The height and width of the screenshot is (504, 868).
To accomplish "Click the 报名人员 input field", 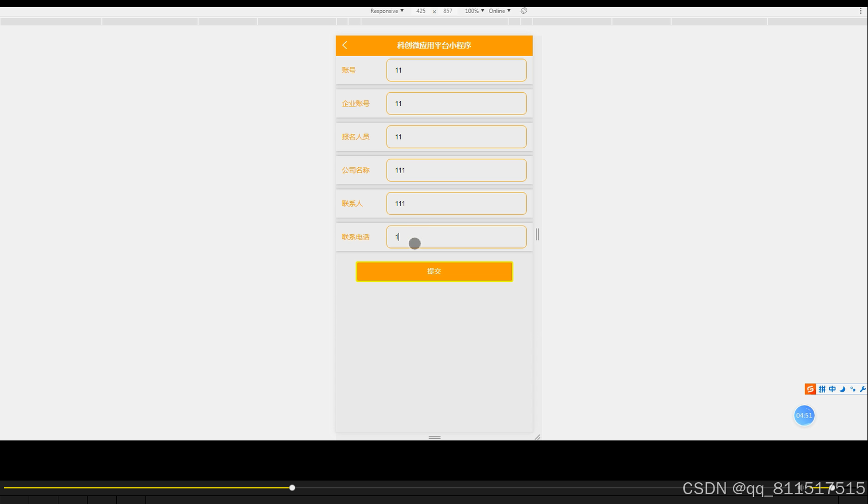I will pyautogui.click(x=456, y=137).
